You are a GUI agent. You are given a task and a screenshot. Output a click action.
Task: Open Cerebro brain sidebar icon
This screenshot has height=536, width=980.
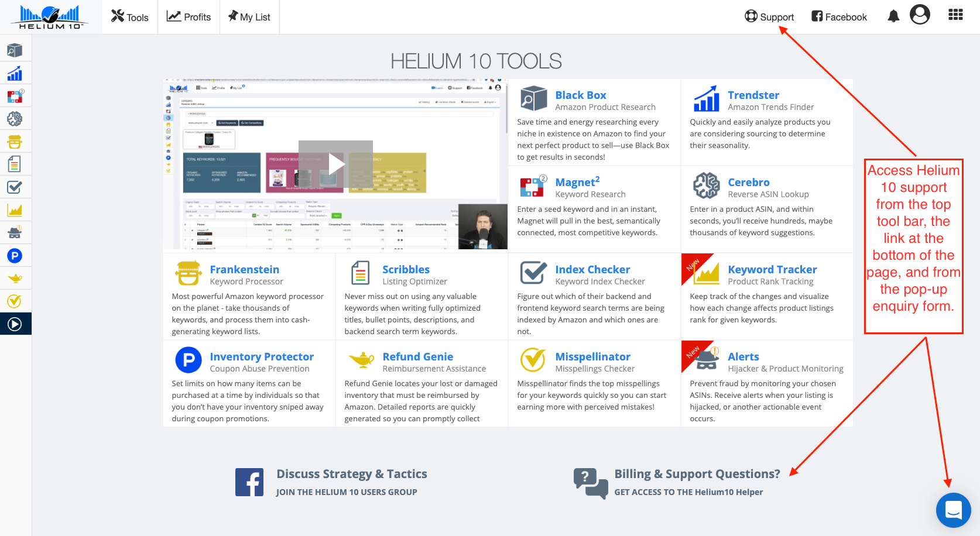click(15, 119)
